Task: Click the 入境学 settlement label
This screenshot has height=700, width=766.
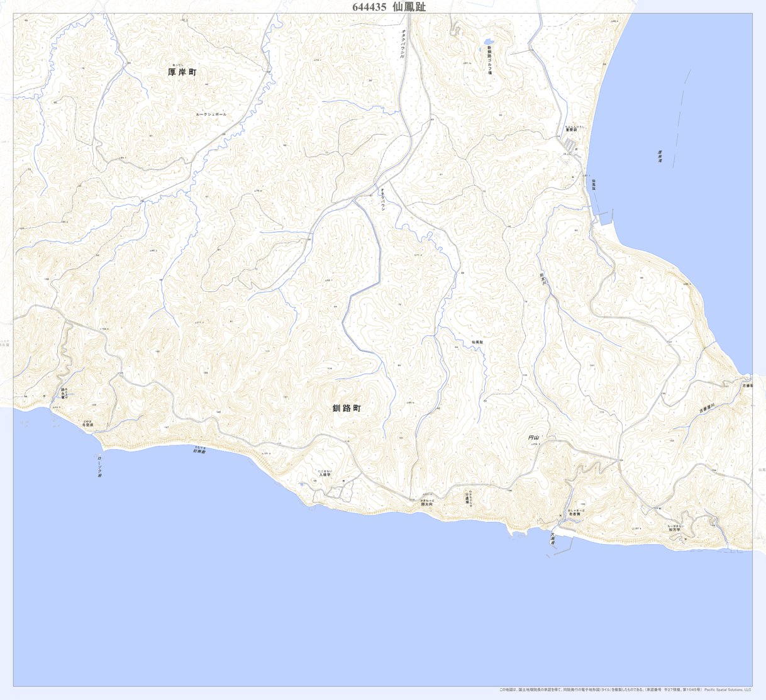Action: tap(325, 475)
